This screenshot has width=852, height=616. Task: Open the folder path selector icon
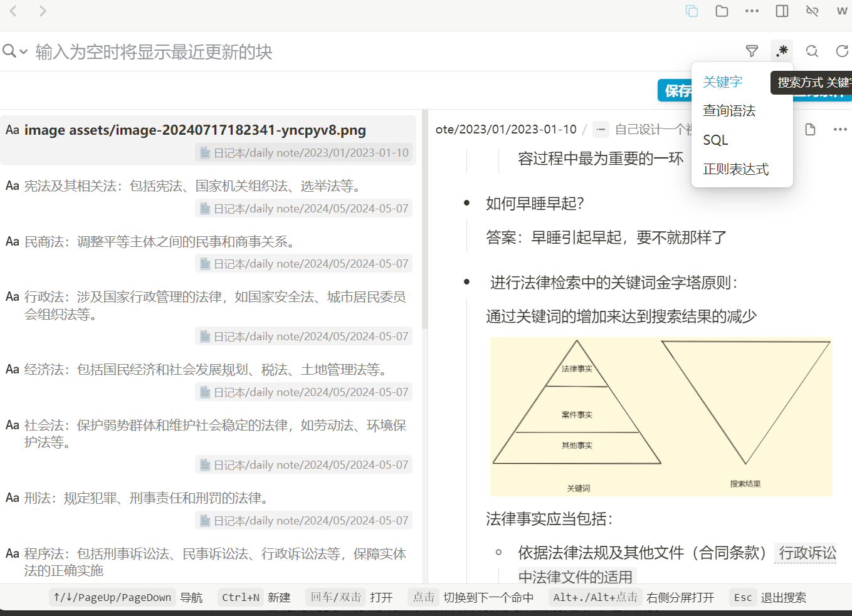pyautogui.click(x=722, y=11)
